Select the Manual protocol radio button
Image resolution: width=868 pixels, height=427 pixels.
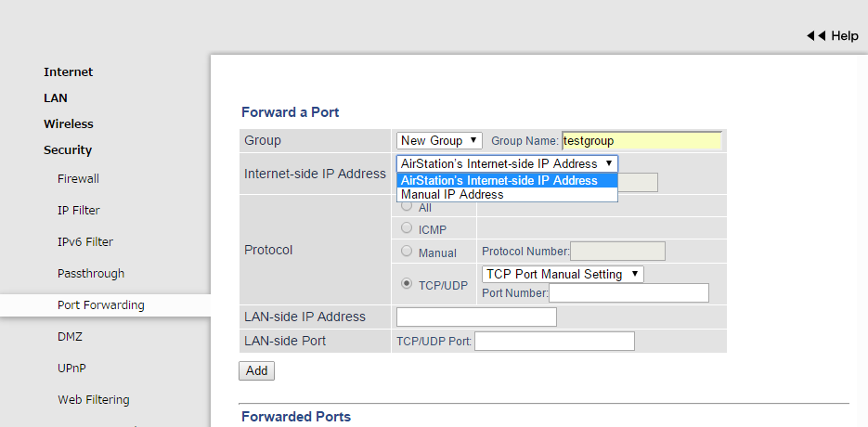(x=407, y=251)
